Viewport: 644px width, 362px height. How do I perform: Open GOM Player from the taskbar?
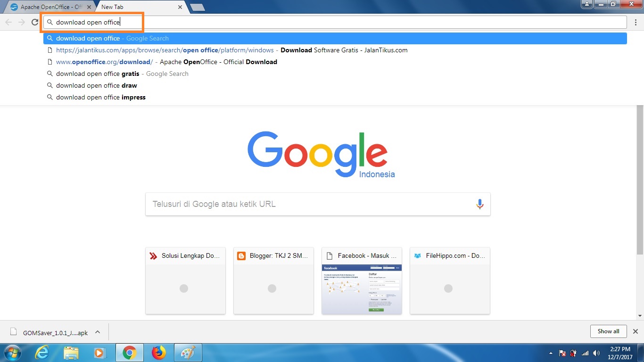[100, 352]
